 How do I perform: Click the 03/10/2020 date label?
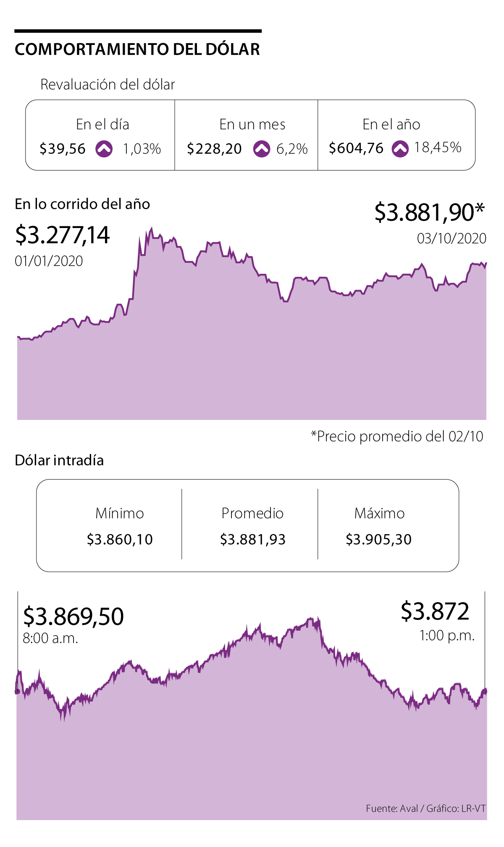[x=451, y=239]
